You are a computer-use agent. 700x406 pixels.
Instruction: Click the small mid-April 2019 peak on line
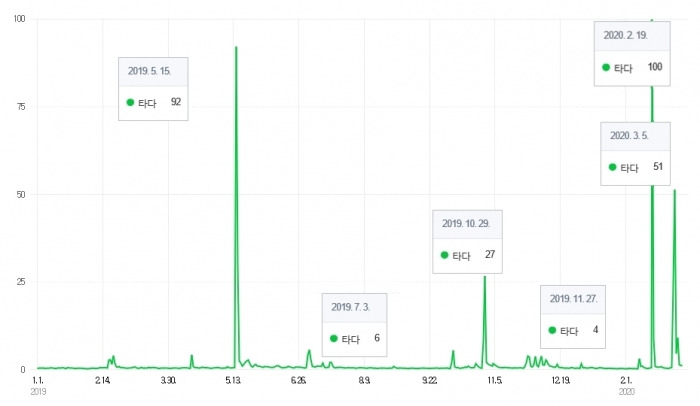tap(192, 356)
